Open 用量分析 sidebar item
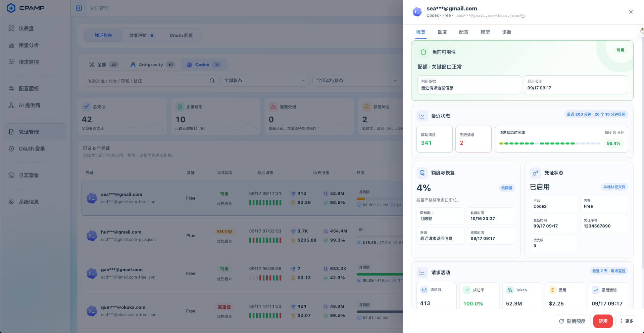Viewport: 644px width, 333px height. pyautogui.click(x=35, y=45)
